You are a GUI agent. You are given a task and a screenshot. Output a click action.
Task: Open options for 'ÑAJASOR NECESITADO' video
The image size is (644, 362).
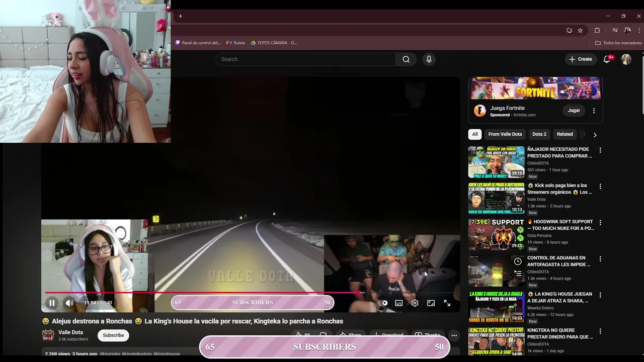coord(600,150)
